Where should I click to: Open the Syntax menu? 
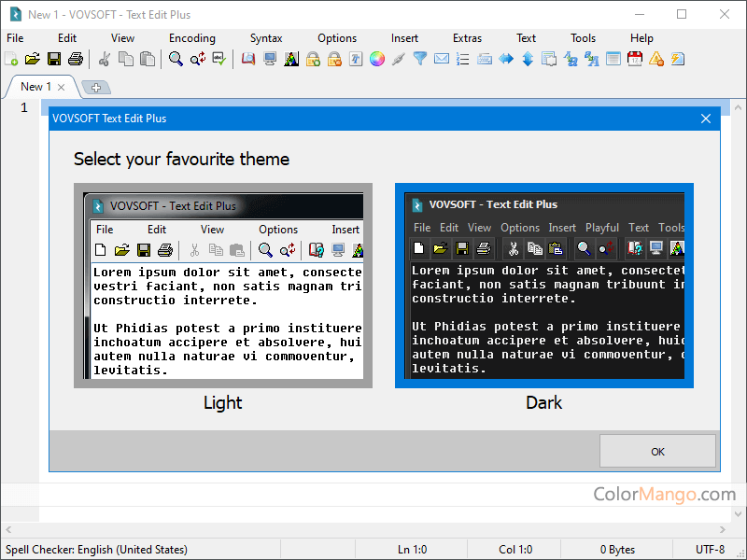click(x=266, y=38)
